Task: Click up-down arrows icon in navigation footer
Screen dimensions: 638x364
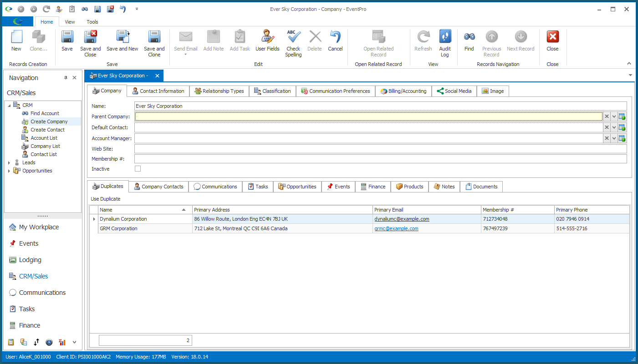Action: pos(36,342)
